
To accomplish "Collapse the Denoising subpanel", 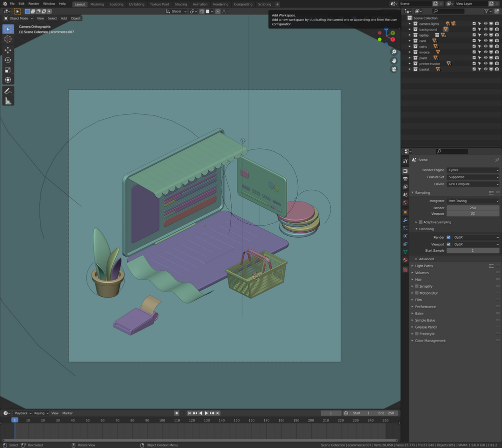I will coord(426,229).
